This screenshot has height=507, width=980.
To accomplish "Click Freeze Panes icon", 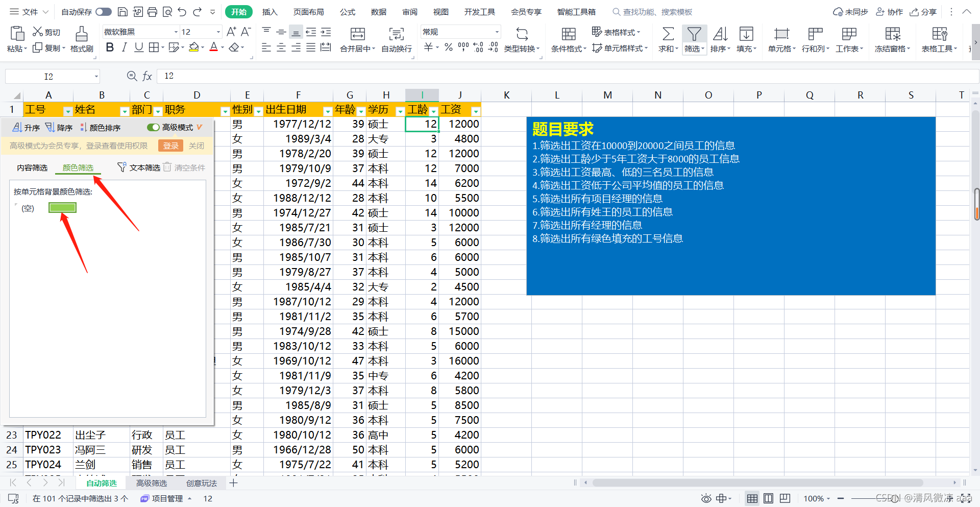I will [892, 34].
